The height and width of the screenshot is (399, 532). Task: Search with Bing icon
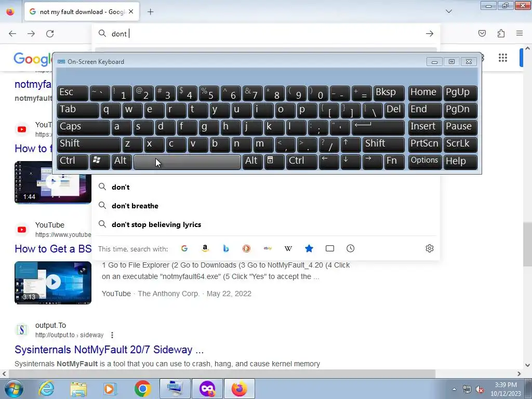[x=226, y=249]
